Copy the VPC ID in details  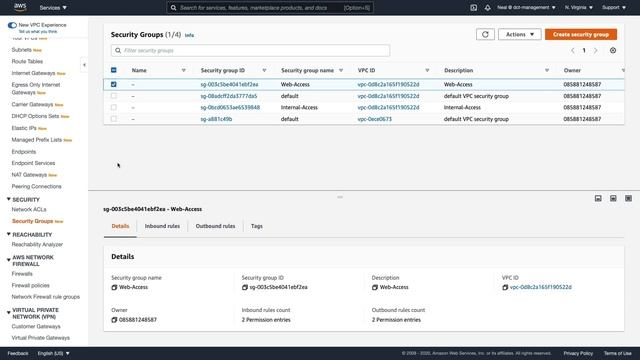pyautogui.click(x=505, y=287)
